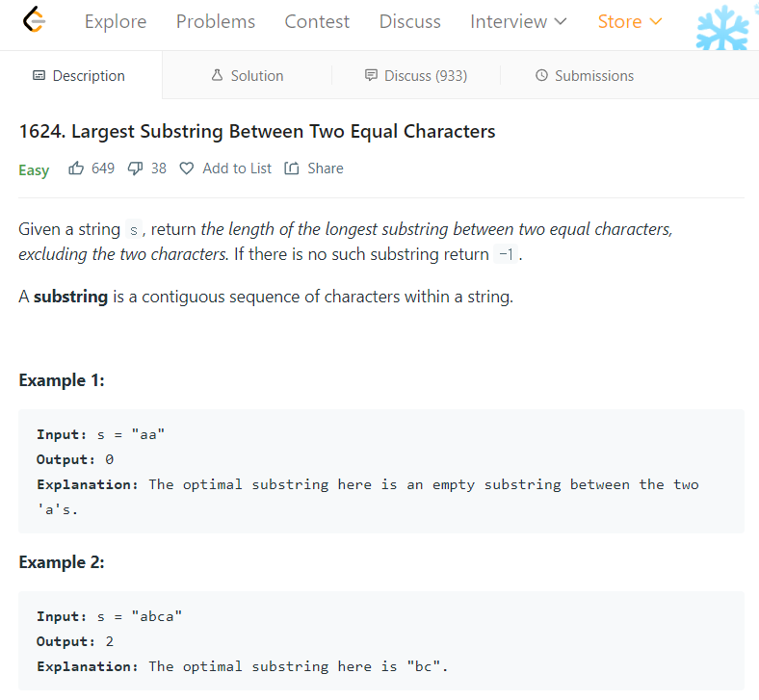Click the 649 likes count

click(103, 169)
